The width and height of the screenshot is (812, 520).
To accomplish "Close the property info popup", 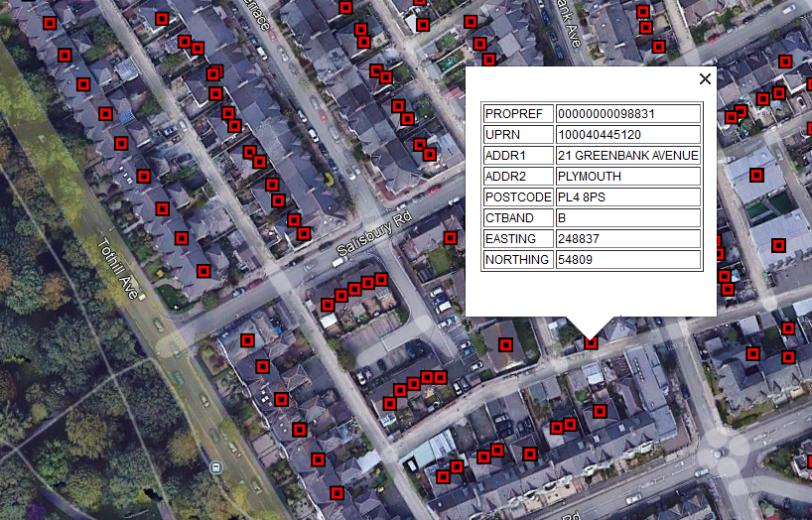I will pos(705,79).
